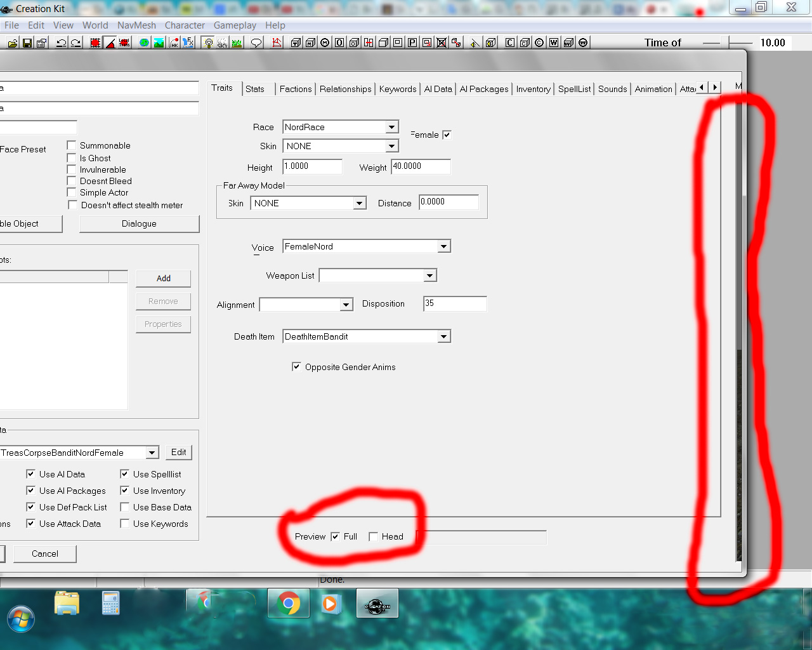The image size is (812, 650).
Task: Click the Havok simulation HK icon
Action: coord(173,43)
